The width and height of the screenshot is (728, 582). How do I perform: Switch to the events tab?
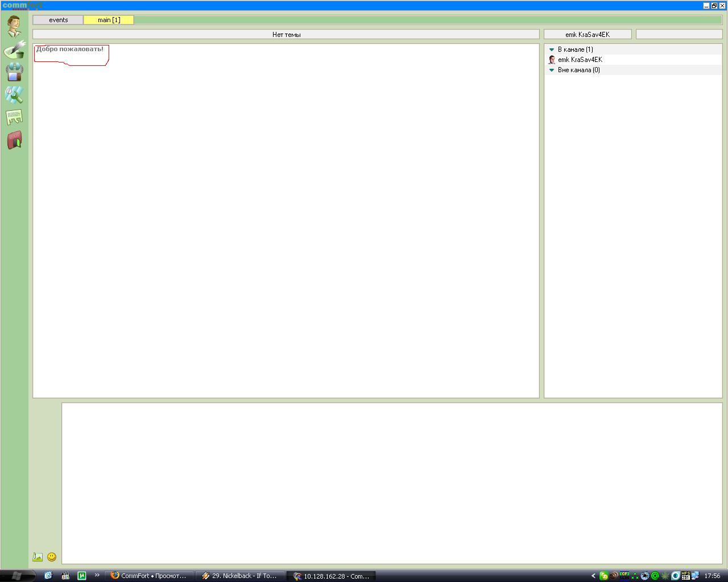coord(58,20)
